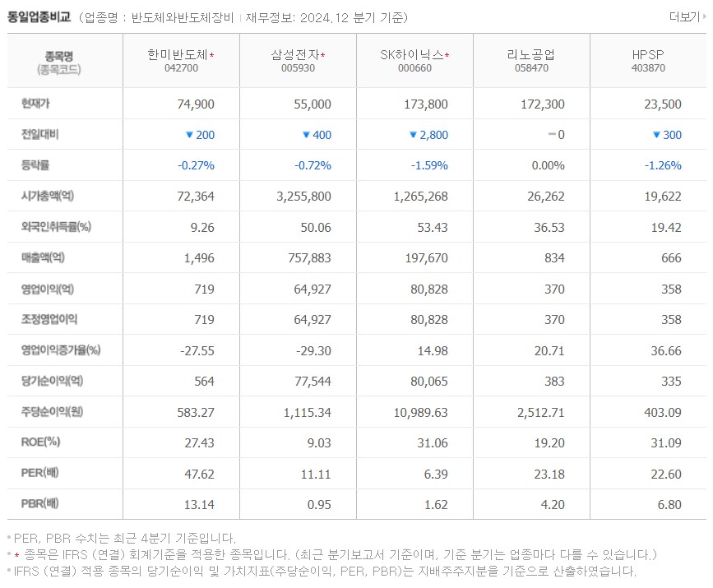
Task: Click 한미반도체 code 042700
Action: pos(181,68)
